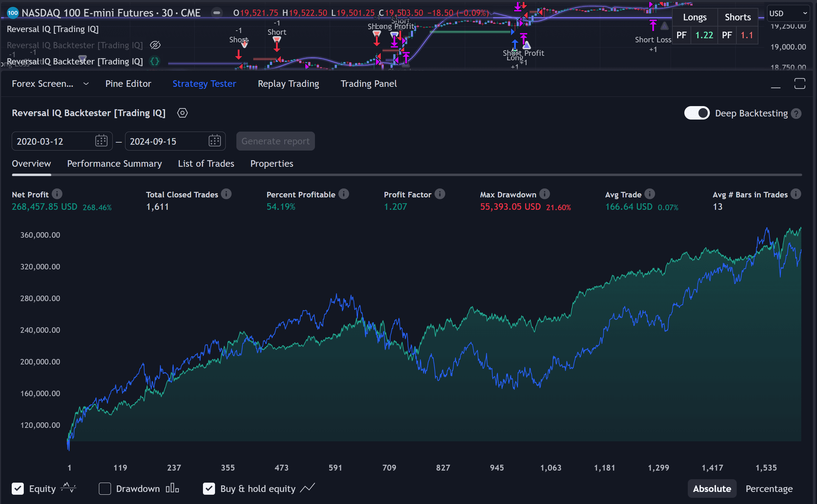Click percent profitable value 54.19%

click(x=281, y=207)
